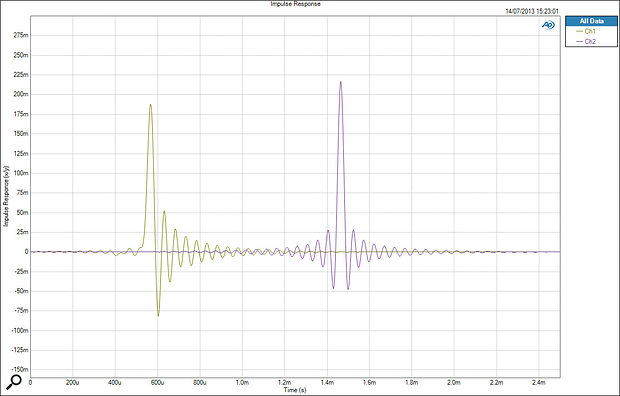This screenshot has height=396, width=620.
Task: Click the Ch1 olive line swatch in legend
Action: click(x=580, y=31)
